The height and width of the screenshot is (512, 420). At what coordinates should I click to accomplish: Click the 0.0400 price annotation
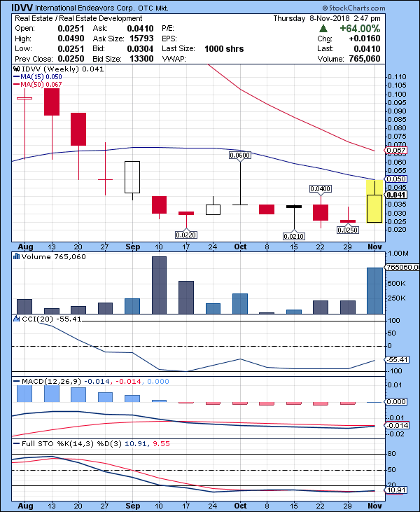click(320, 188)
